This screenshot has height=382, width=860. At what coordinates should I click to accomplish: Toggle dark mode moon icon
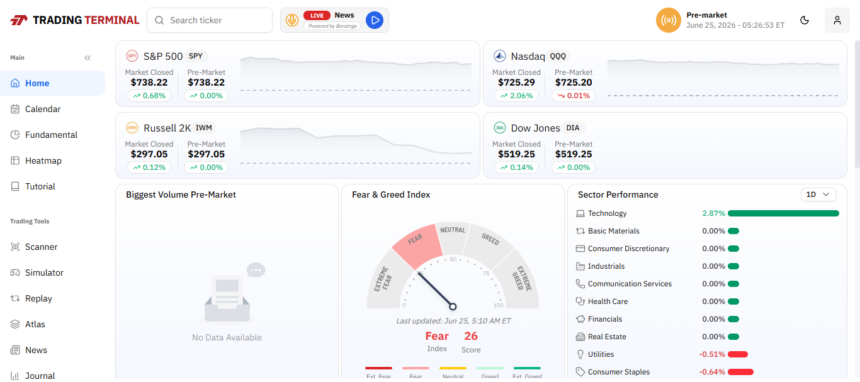(x=805, y=20)
